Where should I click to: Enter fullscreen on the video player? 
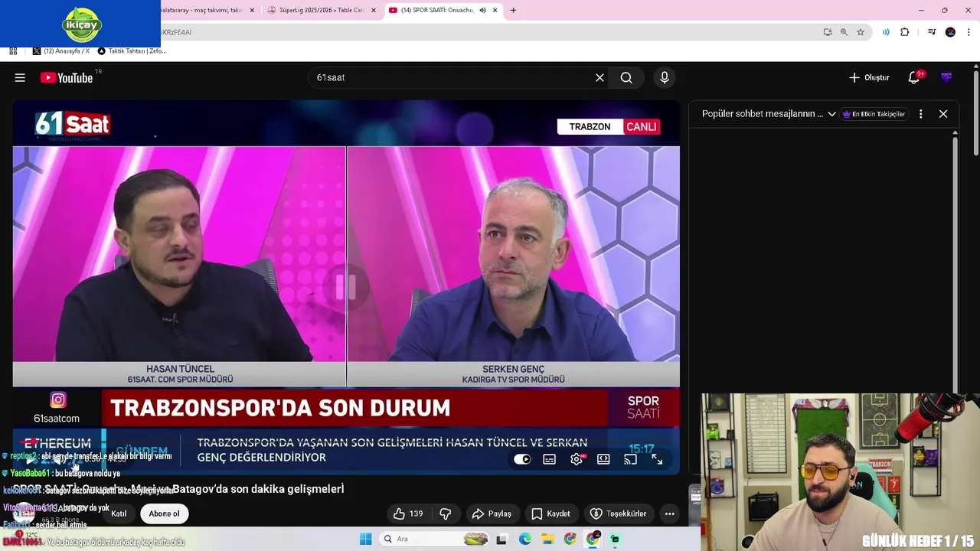(x=657, y=459)
